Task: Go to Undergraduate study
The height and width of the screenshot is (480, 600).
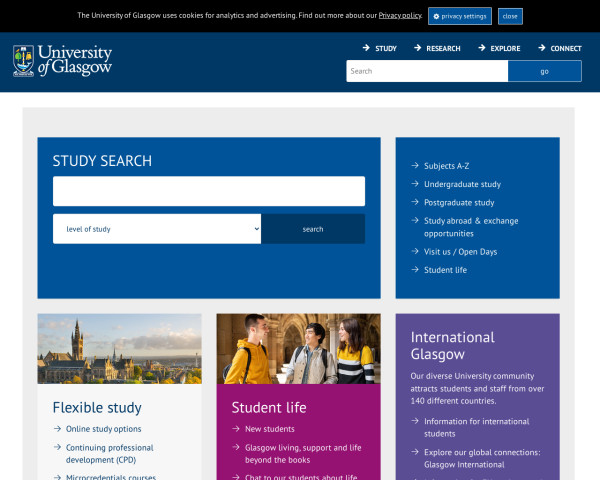Action: pos(462,184)
